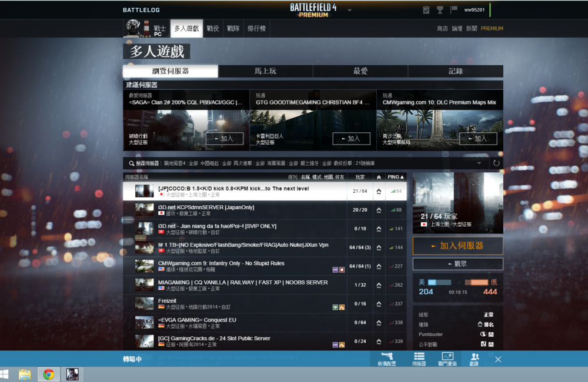Click boost chevron on MIAGAMING row
Viewport: 588px width, 382px height.
[379, 285]
